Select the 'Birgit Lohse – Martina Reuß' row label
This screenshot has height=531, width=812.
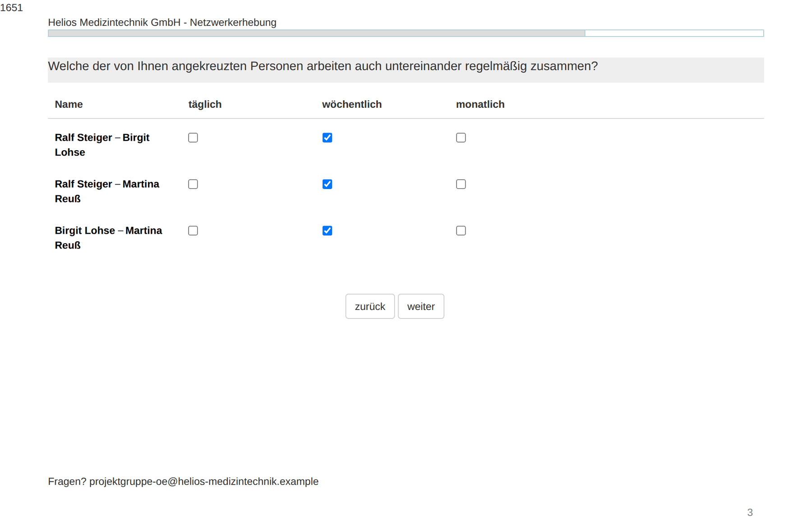tap(108, 238)
